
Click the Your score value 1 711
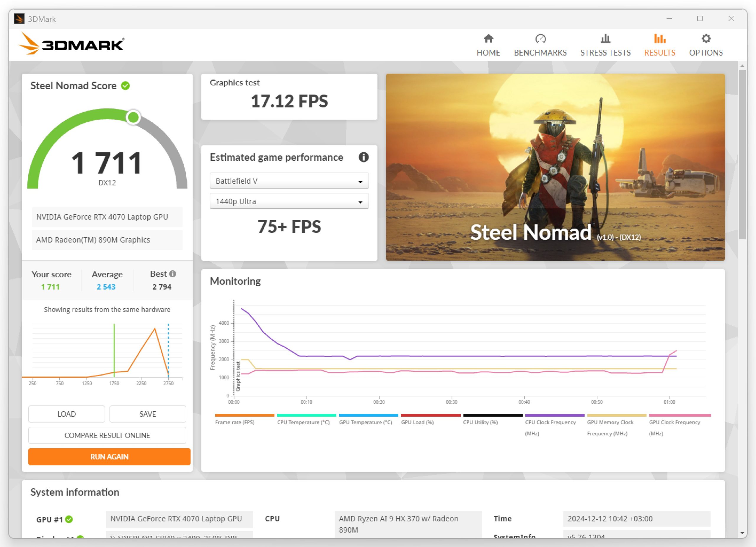click(x=50, y=287)
